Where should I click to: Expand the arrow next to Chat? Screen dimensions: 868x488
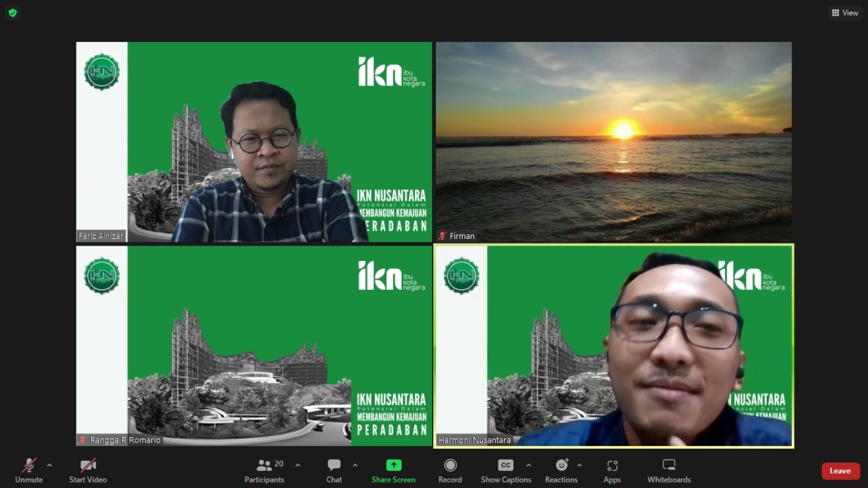pos(355,466)
